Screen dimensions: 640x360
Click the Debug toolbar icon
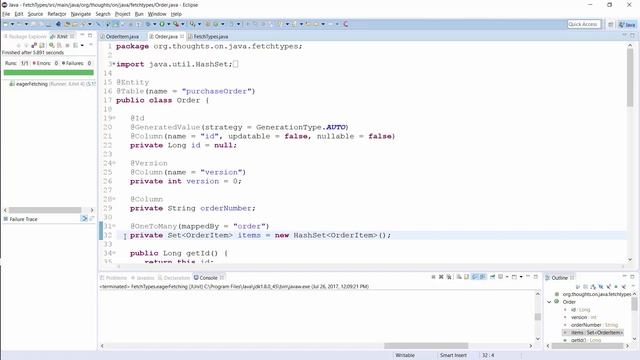click(147, 24)
